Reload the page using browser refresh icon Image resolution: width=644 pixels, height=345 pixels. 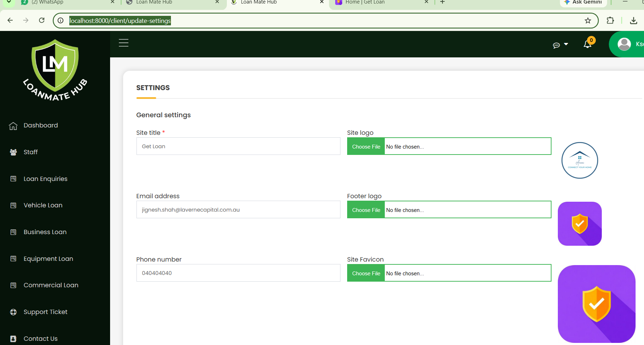pyautogui.click(x=42, y=20)
